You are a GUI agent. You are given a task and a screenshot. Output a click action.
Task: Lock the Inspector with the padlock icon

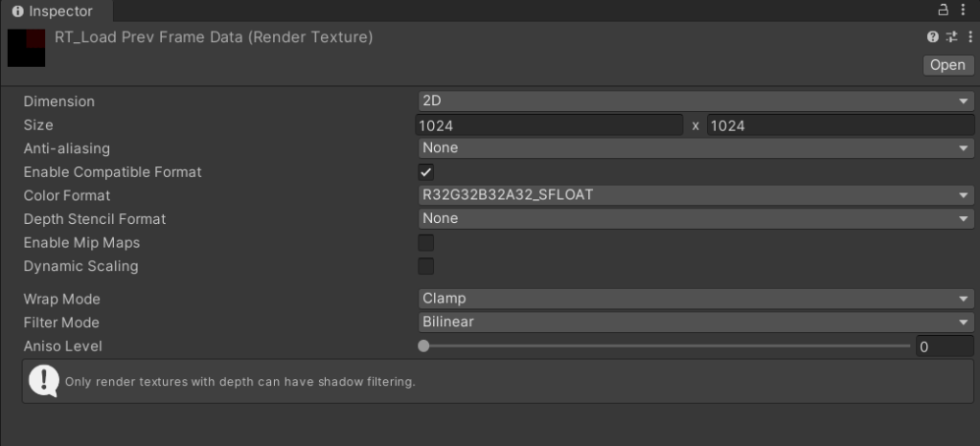pyautogui.click(x=944, y=11)
